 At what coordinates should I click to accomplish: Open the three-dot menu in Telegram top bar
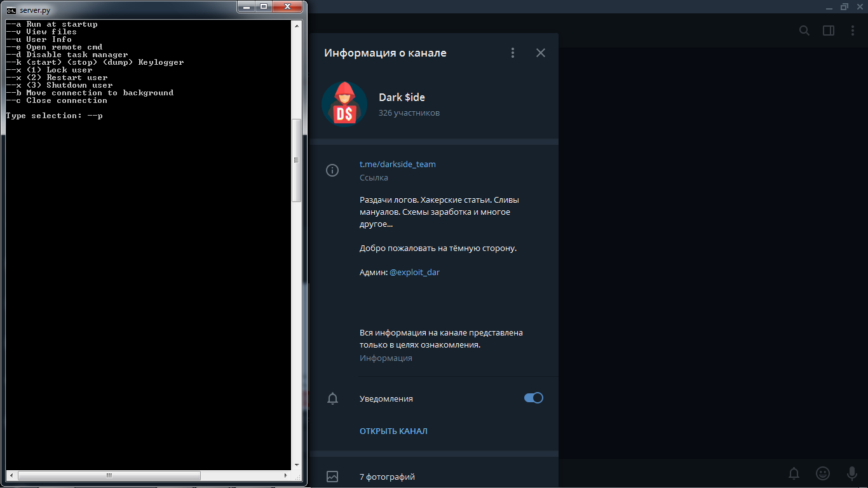coord(853,30)
